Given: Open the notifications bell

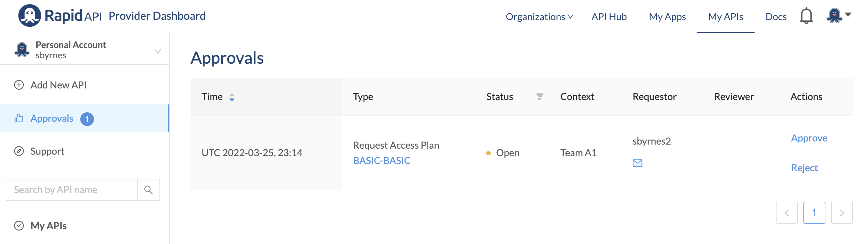Looking at the screenshot, I should [806, 16].
